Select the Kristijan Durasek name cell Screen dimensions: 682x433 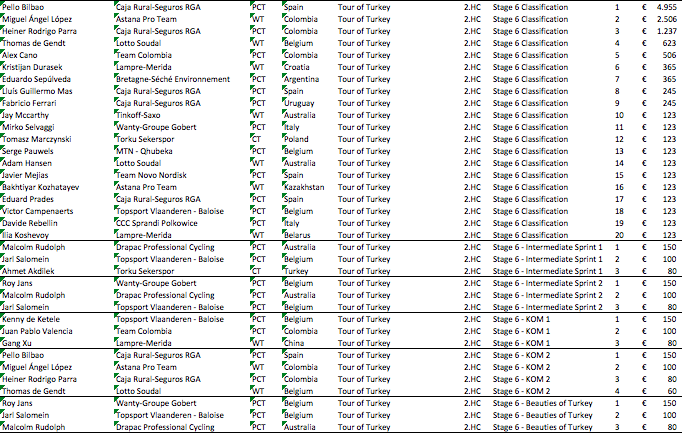click(x=32, y=67)
